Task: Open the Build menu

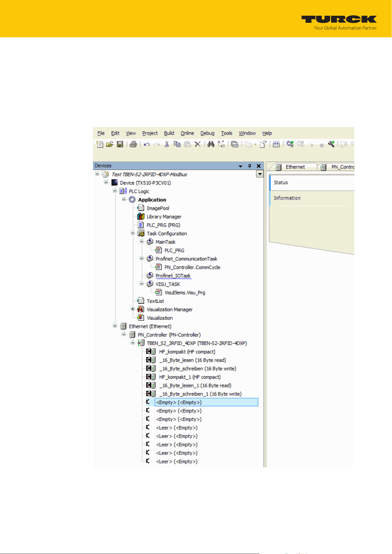Action: [169, 133]
